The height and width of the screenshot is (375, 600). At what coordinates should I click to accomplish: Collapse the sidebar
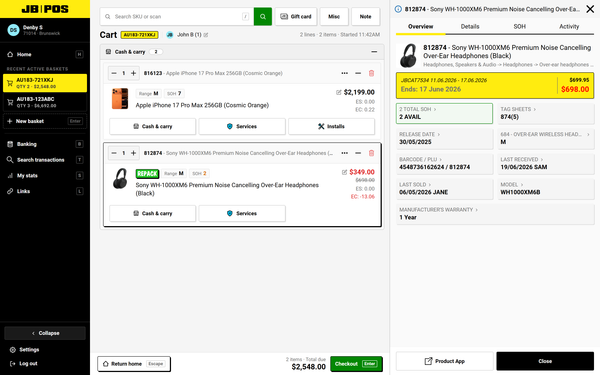45,333
